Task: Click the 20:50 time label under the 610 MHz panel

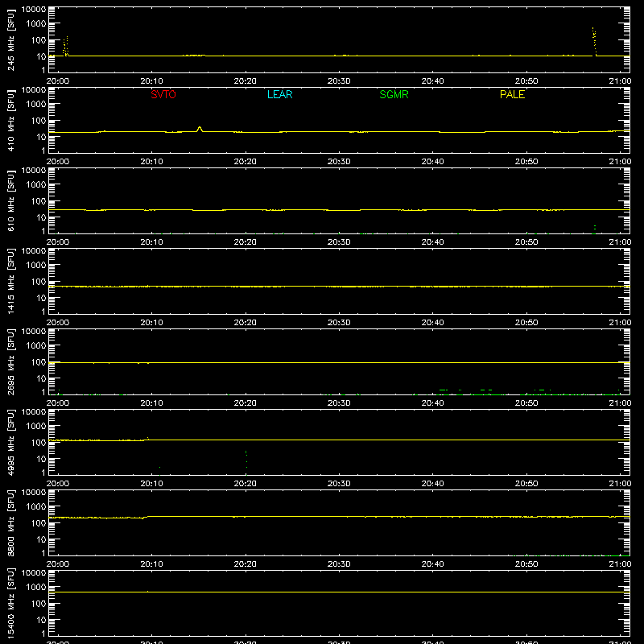Action: [x=526, y=242]
